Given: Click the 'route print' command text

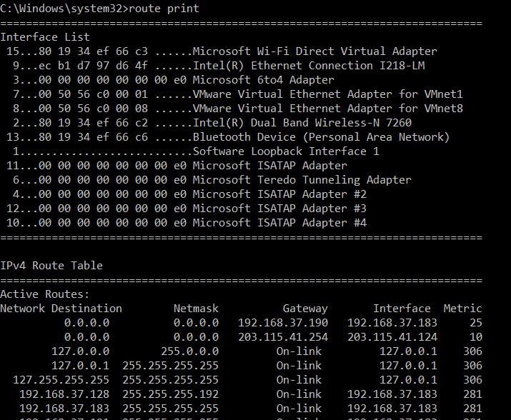Looking at the screenshot, I should point(164,9).
